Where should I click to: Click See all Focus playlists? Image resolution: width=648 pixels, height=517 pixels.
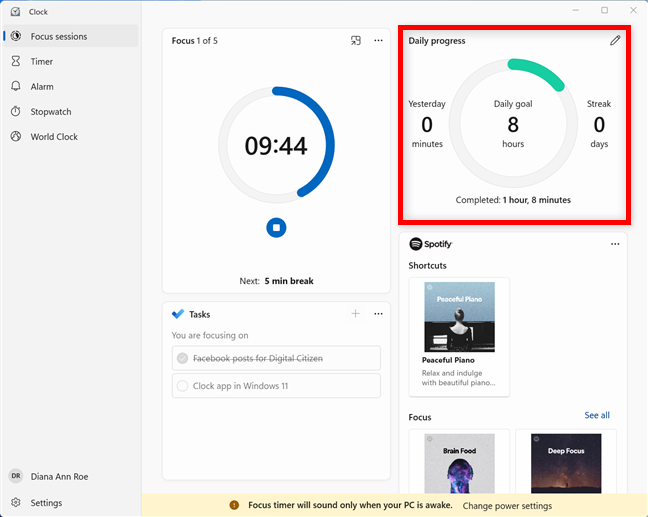coord(596,416)
